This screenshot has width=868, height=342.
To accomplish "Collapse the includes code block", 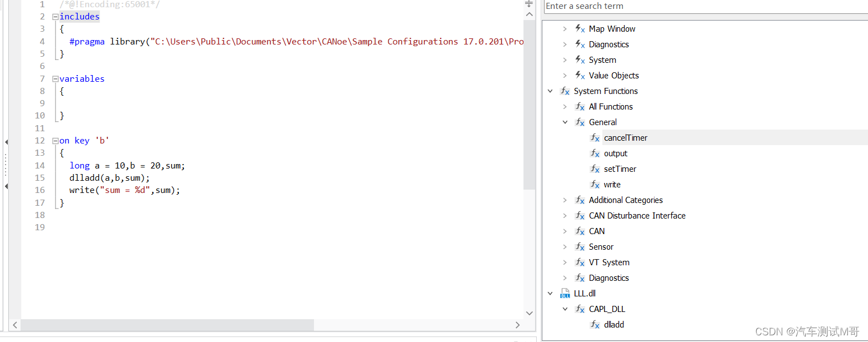I will click(x=54, y=16).
